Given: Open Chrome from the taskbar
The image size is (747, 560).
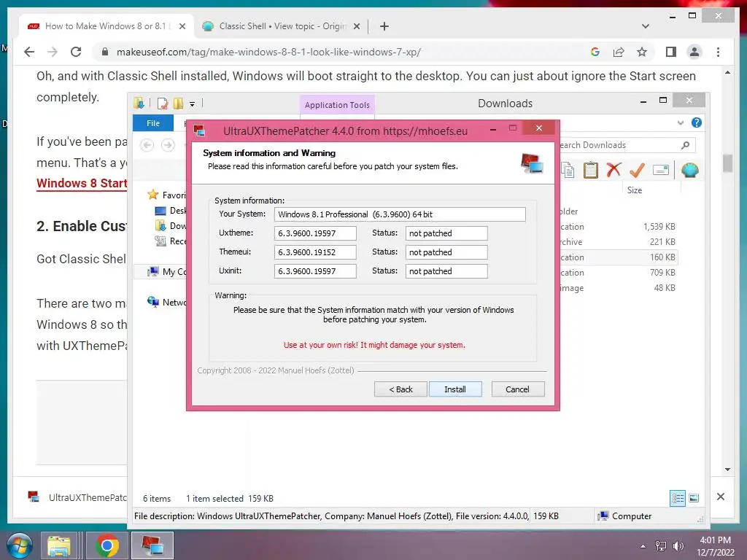Looking at the screenshot, I should point(107,545).
